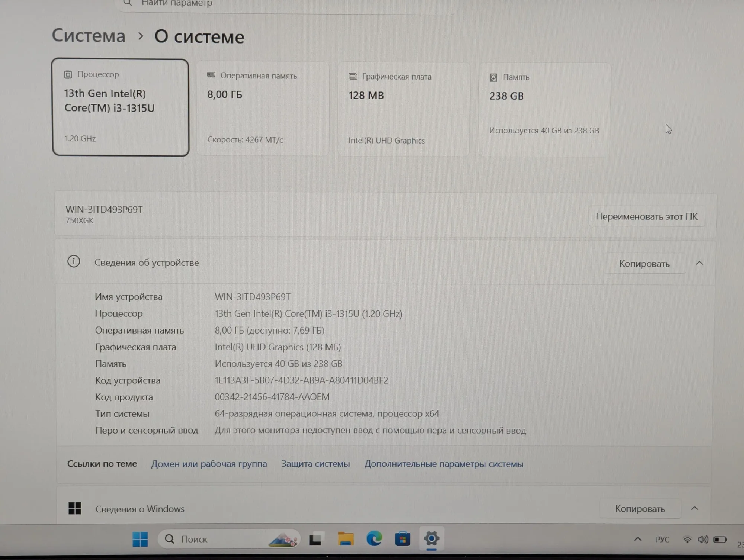Open Домен или рабочая группа link
The height and width of the screenshot is (560, 744).
point(209,464)
